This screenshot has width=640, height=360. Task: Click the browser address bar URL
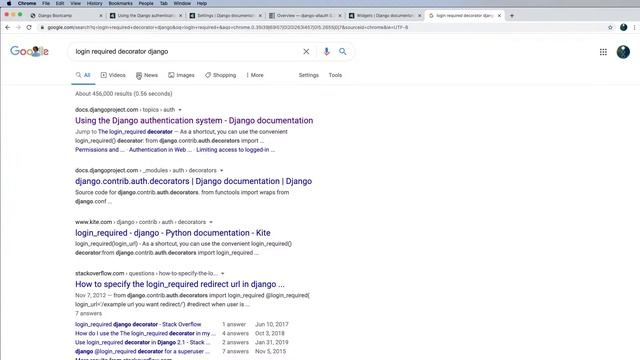[227, 27]
